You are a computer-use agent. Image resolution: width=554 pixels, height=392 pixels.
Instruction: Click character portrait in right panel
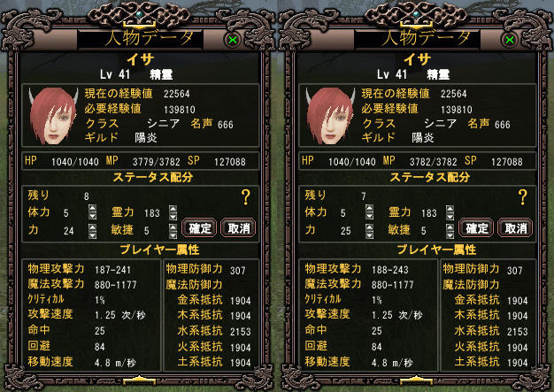pyautogui.click(x=330, y=116)
